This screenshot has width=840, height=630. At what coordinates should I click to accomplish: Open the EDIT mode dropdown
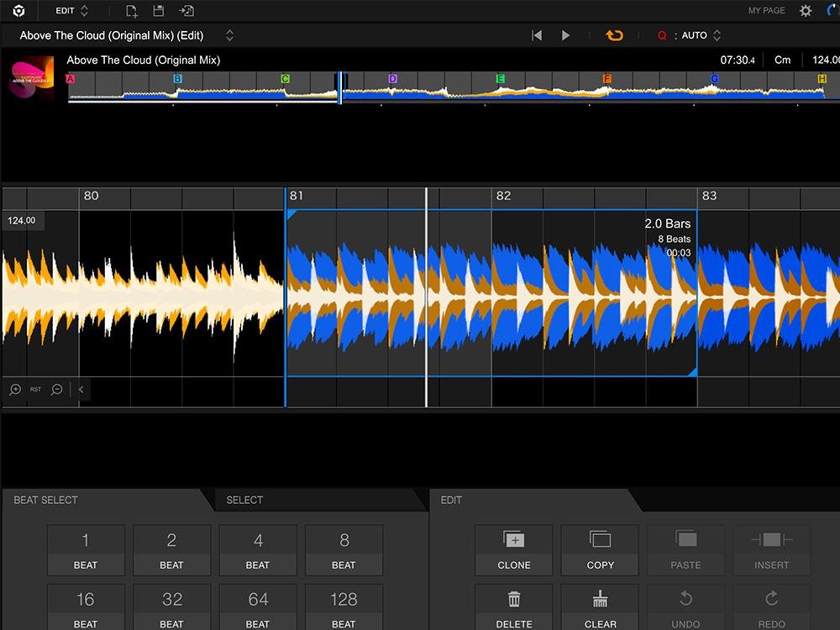(x=71, y=11)
